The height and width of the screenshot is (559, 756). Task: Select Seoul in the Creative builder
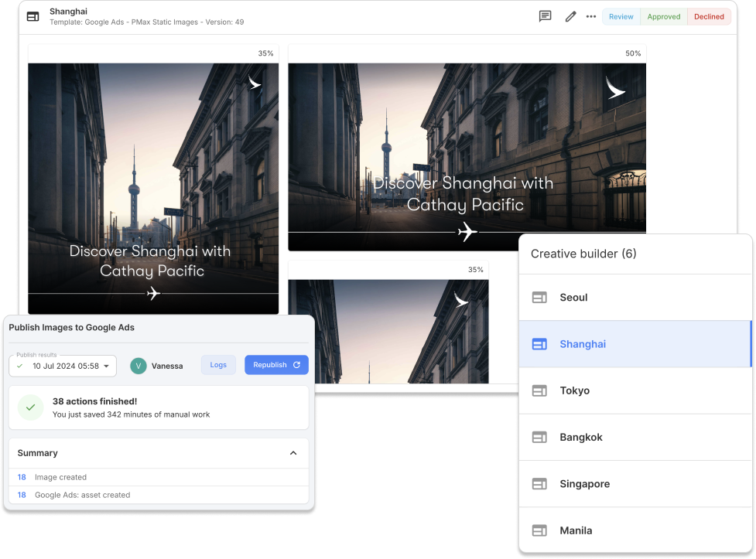pos(635,298)
